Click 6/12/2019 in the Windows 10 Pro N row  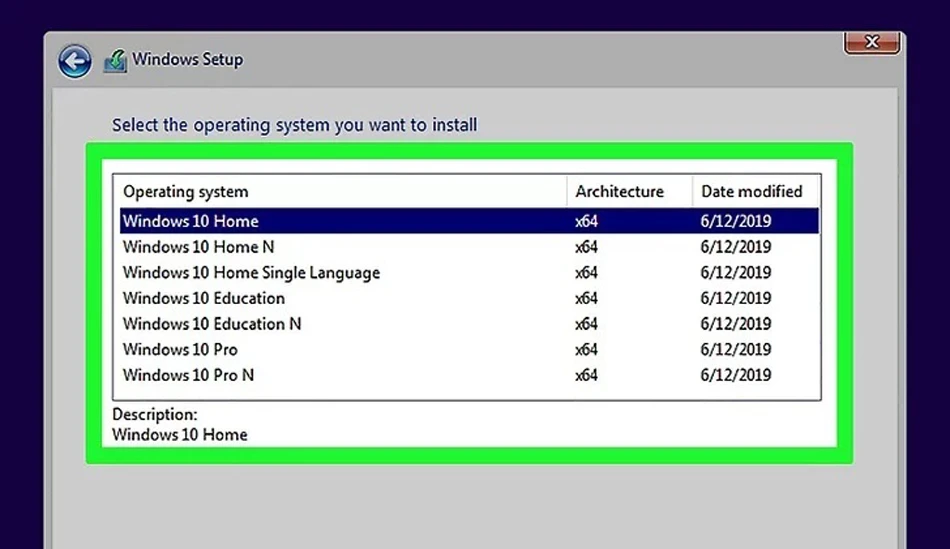click(x=736, y=375)
